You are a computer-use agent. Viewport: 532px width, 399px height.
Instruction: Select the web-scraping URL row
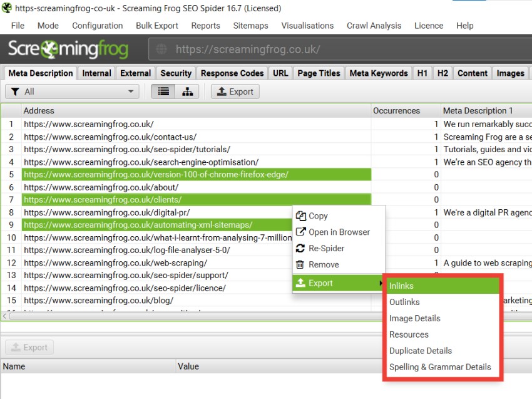(x=186, y=263)
